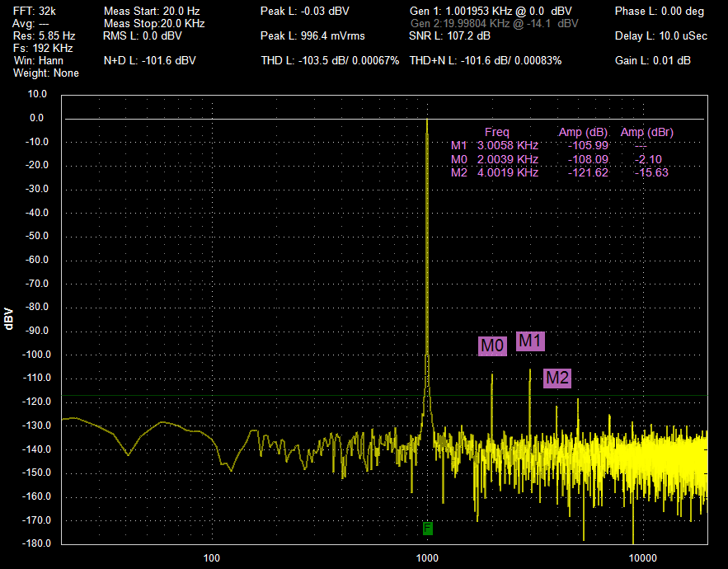
Task: Click the Fs: 192 KHz readout
Action: (x=43, y=49)
